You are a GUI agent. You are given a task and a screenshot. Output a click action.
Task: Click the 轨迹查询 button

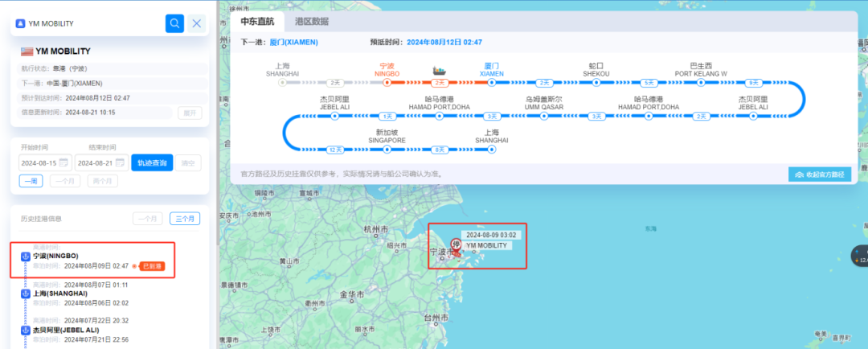click(152, 163)
